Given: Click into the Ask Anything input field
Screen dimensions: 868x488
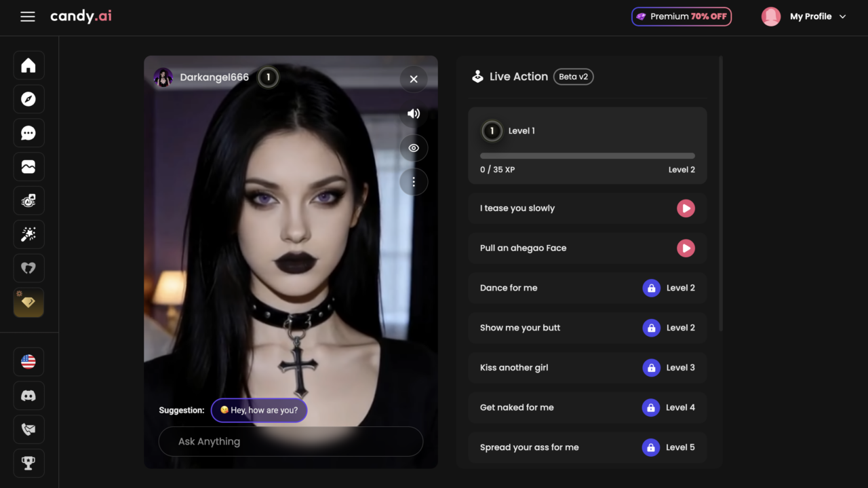Looking at the screenshot, I should [x=291, y=441].
